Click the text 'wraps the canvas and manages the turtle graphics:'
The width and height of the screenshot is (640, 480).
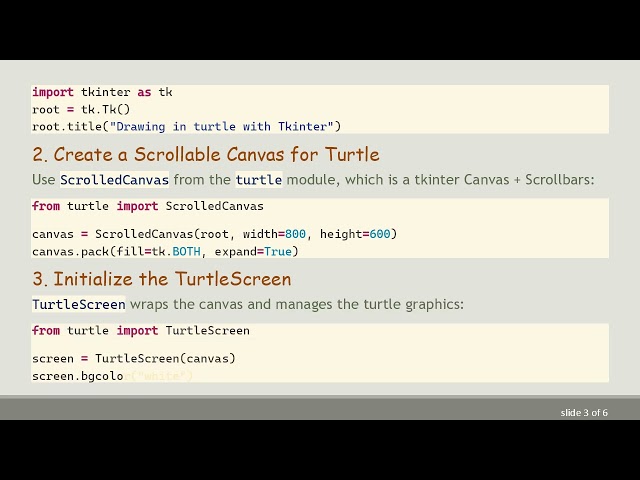tap(297, 304)
